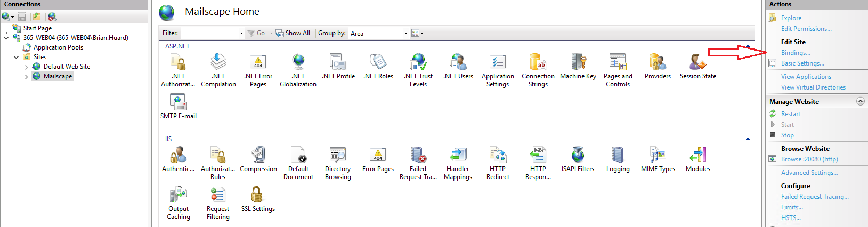Open .NET Users feature
The width and height of the screenshot is (868, 227).
[x=458, y=66]
